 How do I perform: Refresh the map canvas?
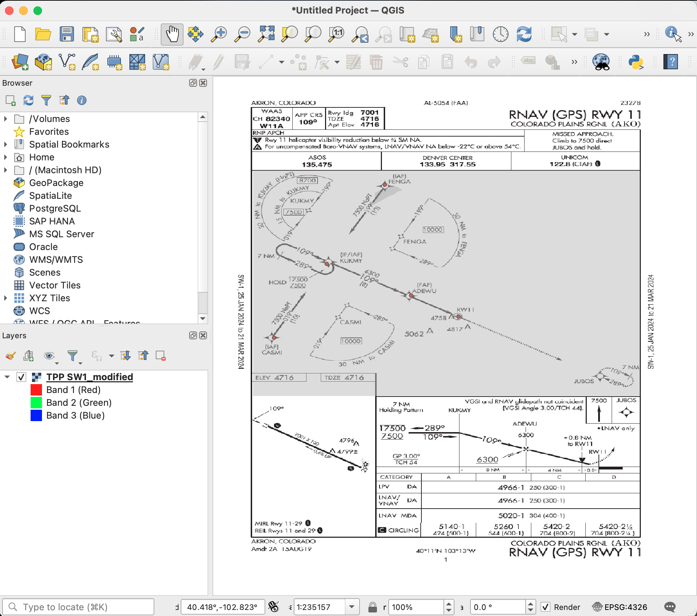(524, 34)
